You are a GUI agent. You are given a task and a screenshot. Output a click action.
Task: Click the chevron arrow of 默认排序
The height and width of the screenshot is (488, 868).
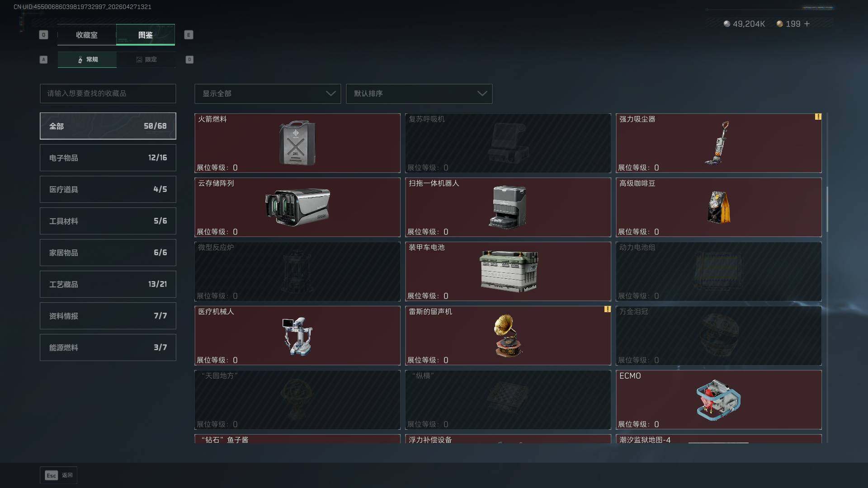pos(482,94)
